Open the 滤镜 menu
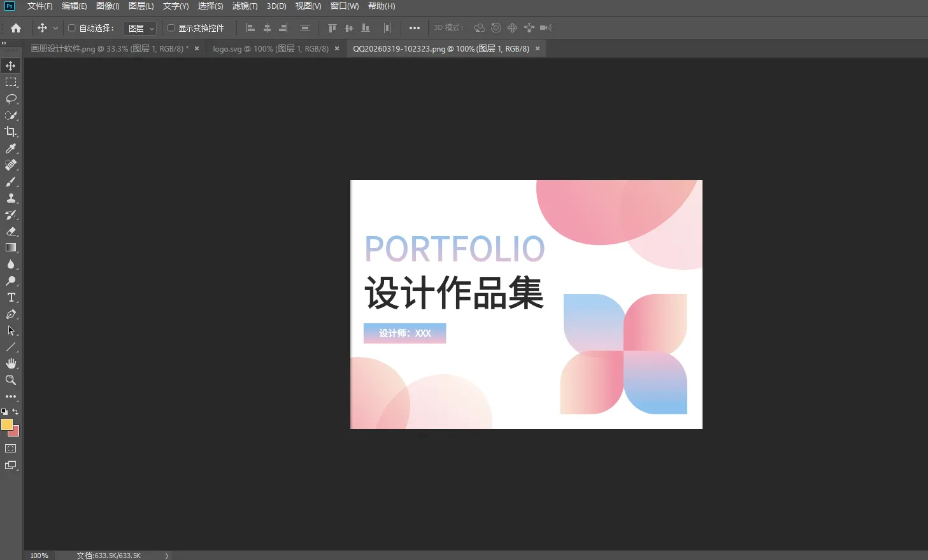Screen dimensions: 928x560 (x=244, y=6)
